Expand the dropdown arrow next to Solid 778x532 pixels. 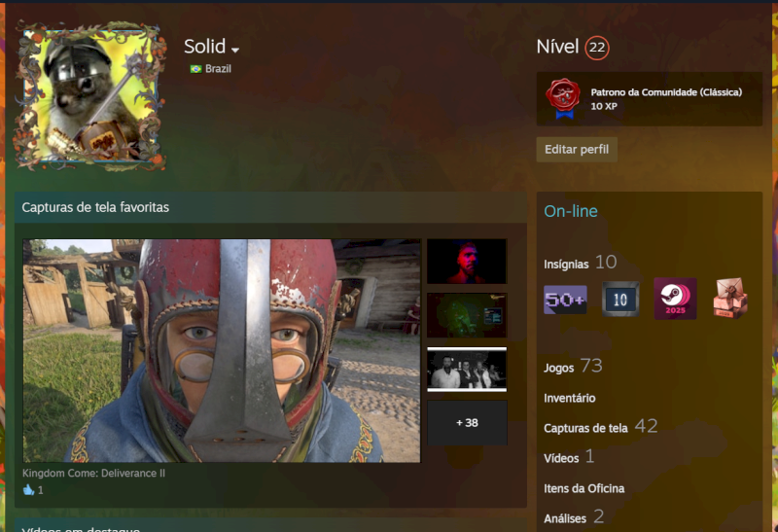[x=235, y=50]
